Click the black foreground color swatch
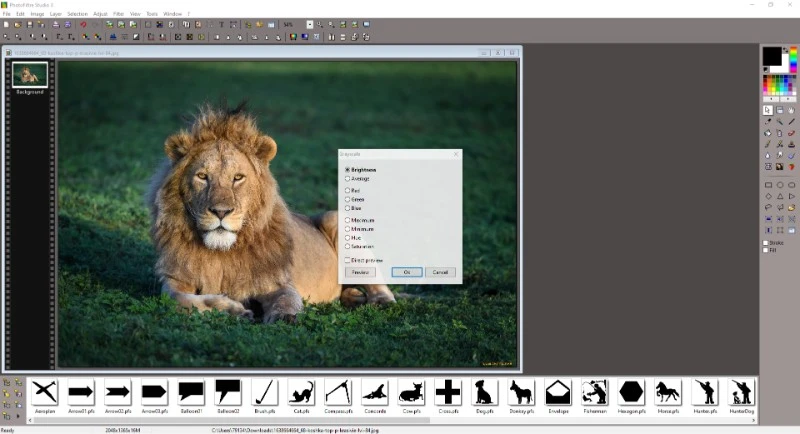800x434 pixels. coord(772,55)
